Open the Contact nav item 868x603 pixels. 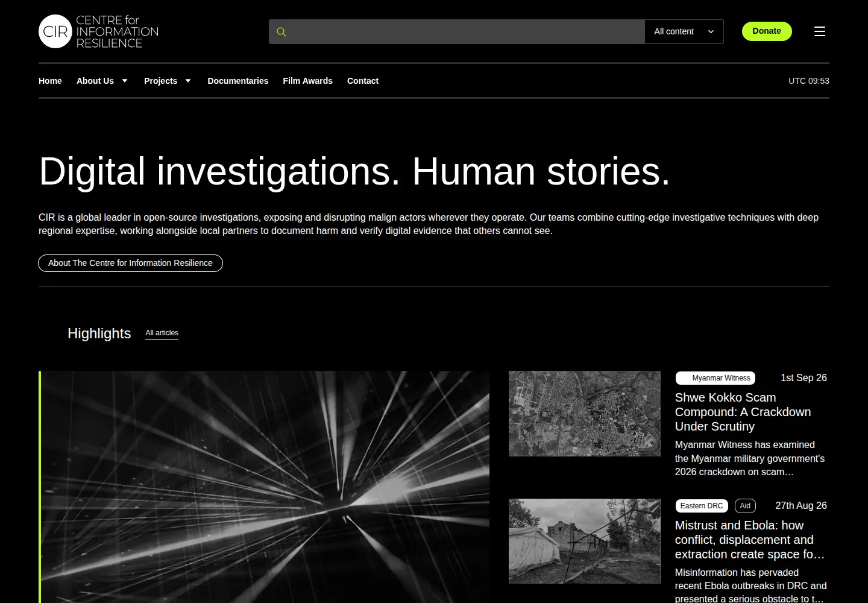pos(363,81)
